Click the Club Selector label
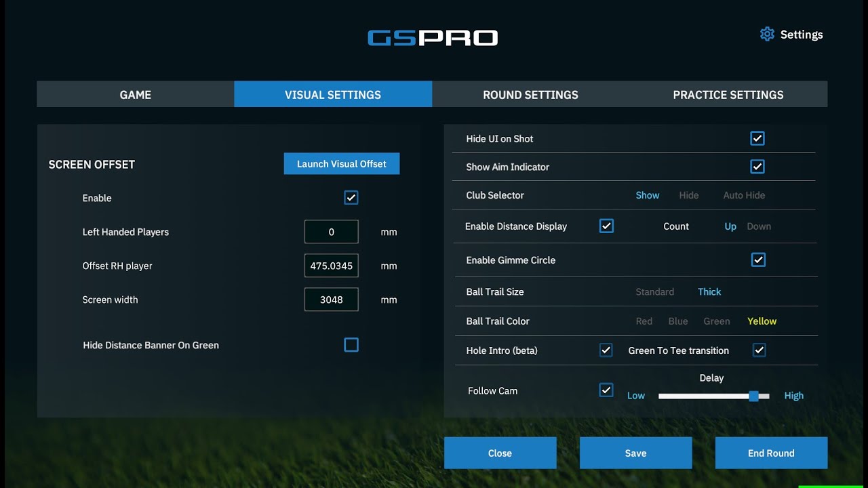Viewport: 868px width, 488px height. coord(495,195)
